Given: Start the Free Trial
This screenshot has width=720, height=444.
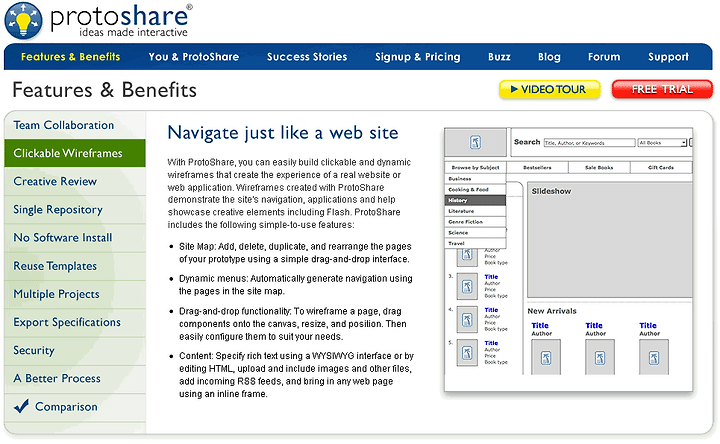Looking at the screenshot, I should [x=662, y=90].
